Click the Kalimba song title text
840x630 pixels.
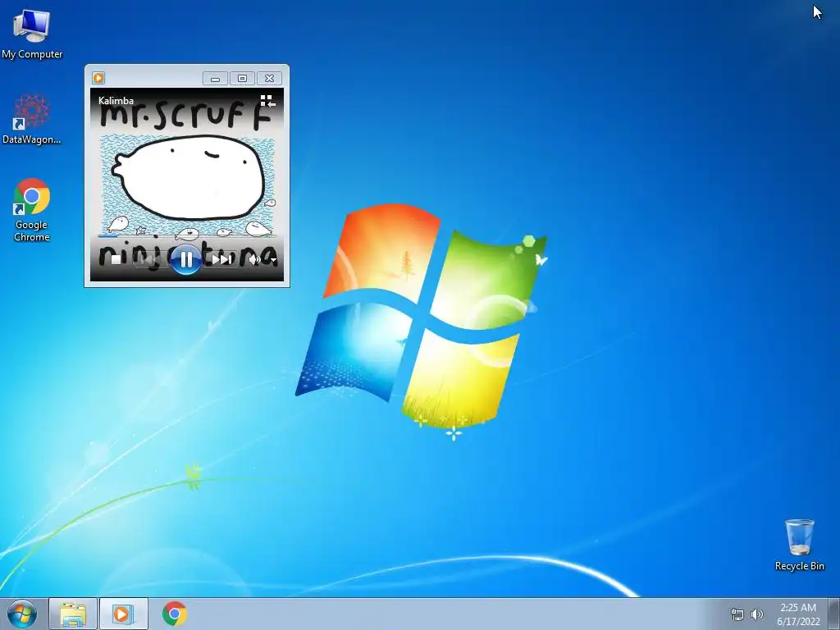[x=116, y=101]
